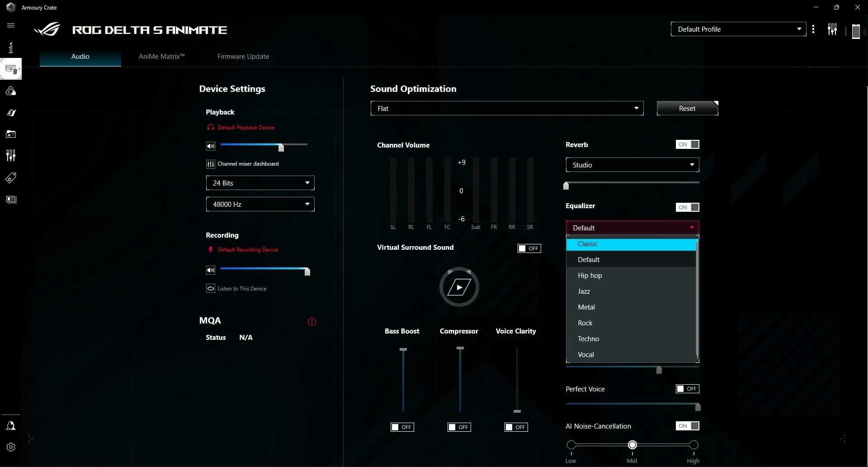Image resolution: width=868 pixels, height=467 pixels.
Task: Select the High noise-cancellation level
Action: tap(694, 445)
